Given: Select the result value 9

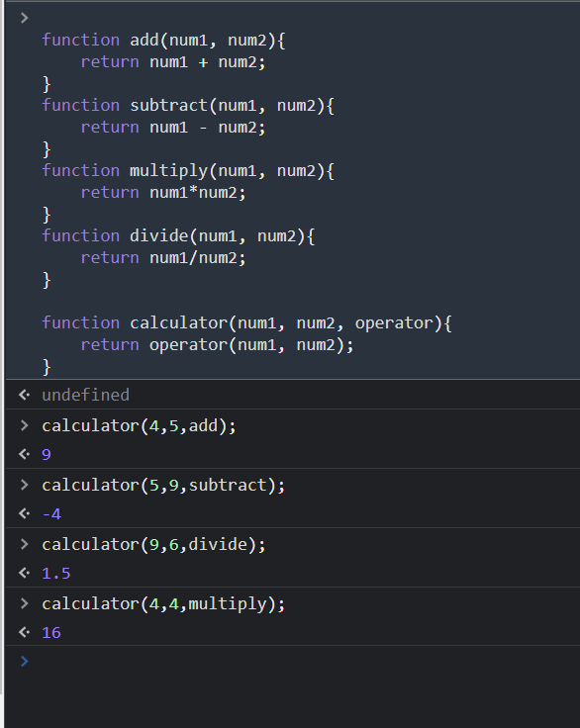Looking at the screenshot, I should tap(47, 455).
